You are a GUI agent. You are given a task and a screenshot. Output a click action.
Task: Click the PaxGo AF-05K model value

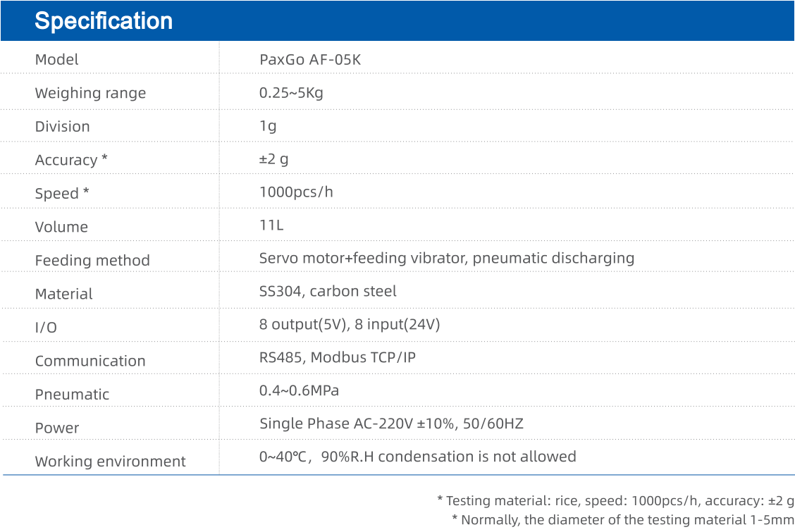click(310, 60)
